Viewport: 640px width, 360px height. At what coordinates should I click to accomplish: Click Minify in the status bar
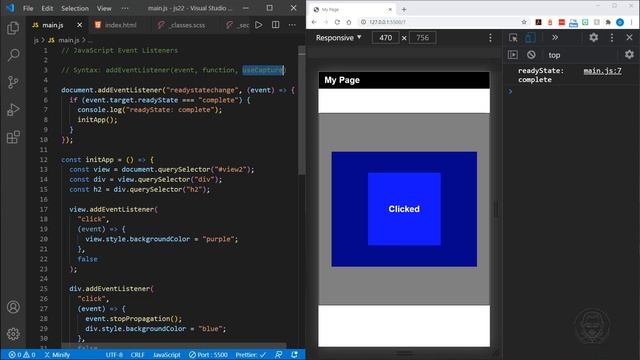[57, 355]
